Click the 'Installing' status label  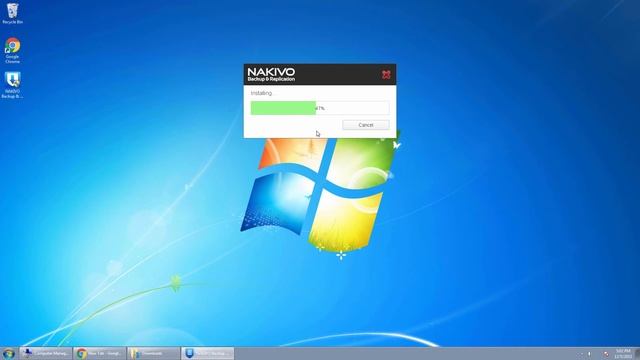click(x=262, y=93)
